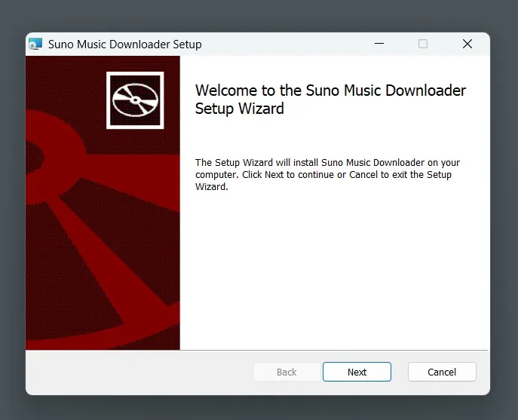Minimize the Setup window

coord(379,44)
